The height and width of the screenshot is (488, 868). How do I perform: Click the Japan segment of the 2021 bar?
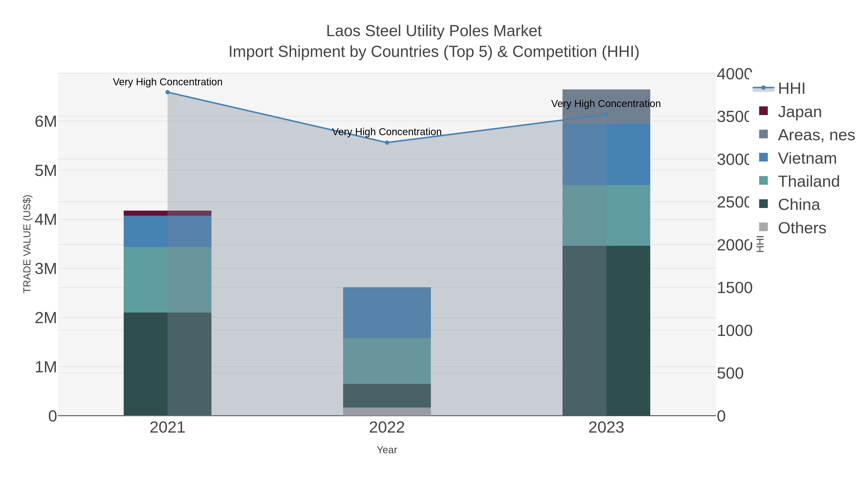(x=168, y=213)
